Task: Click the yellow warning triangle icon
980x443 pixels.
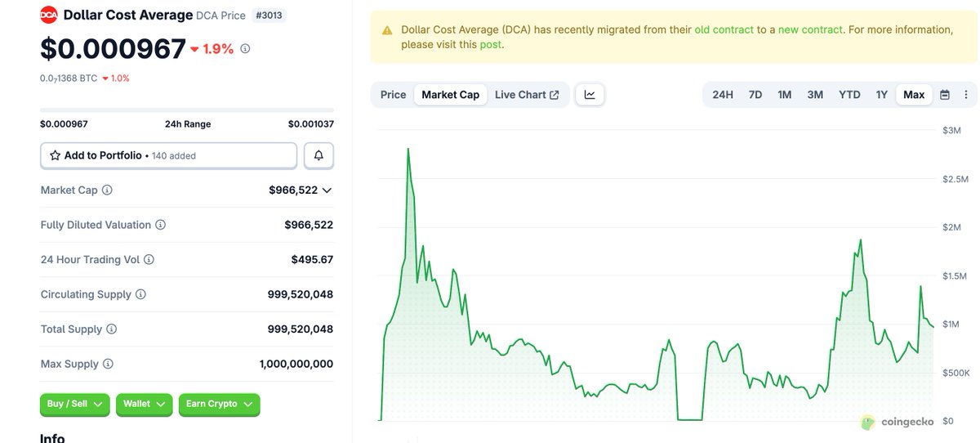Action: (x=387, y=30)
